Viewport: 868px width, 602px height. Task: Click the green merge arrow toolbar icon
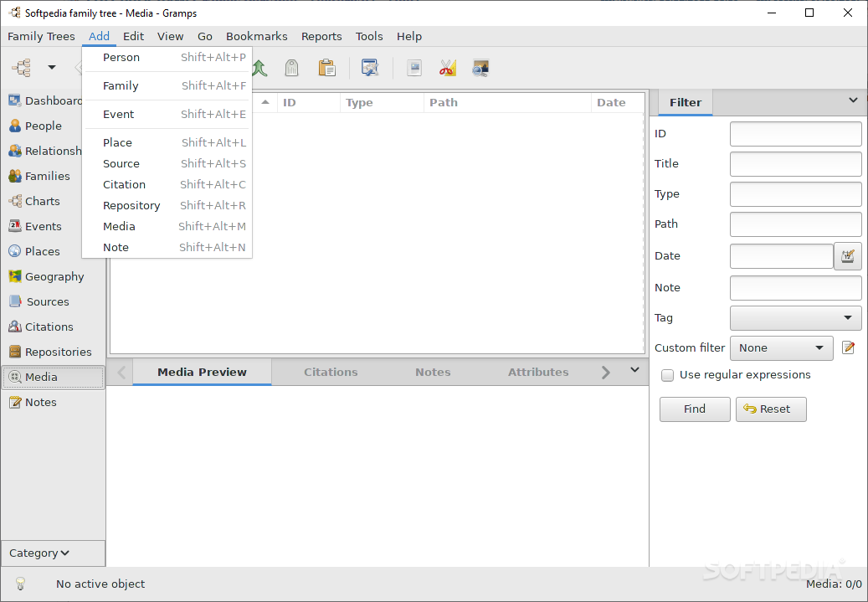click(259, 68)
